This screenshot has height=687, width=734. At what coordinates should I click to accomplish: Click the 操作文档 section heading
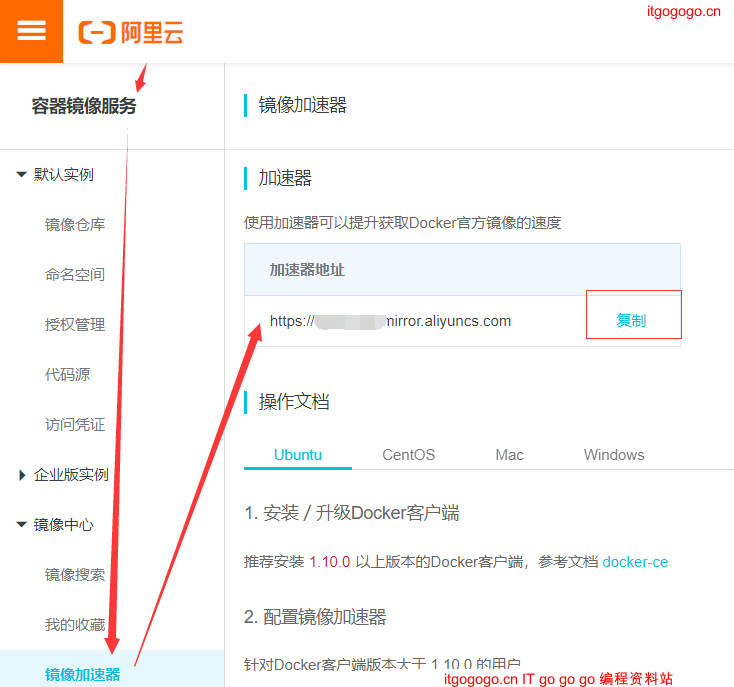[294, 402]
